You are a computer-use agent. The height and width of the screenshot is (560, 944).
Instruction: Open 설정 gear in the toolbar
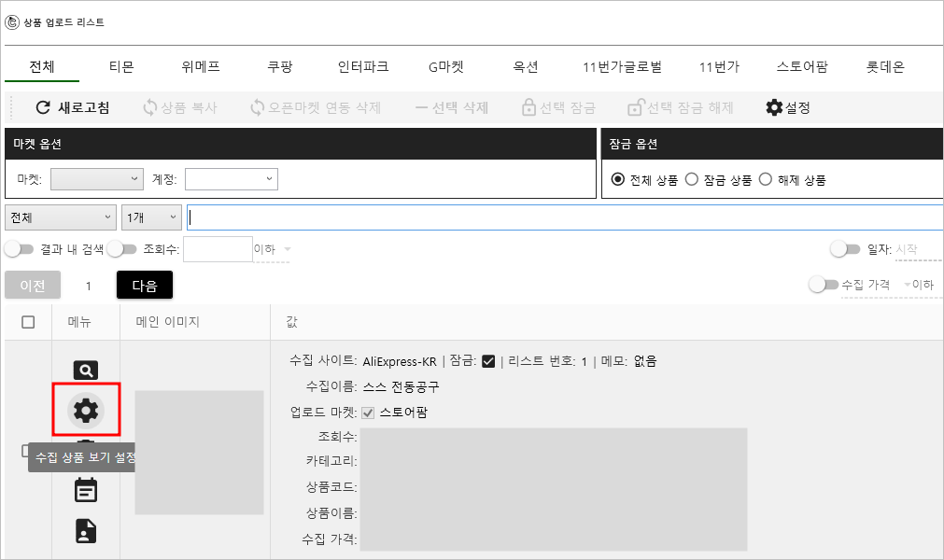point(788,107)
